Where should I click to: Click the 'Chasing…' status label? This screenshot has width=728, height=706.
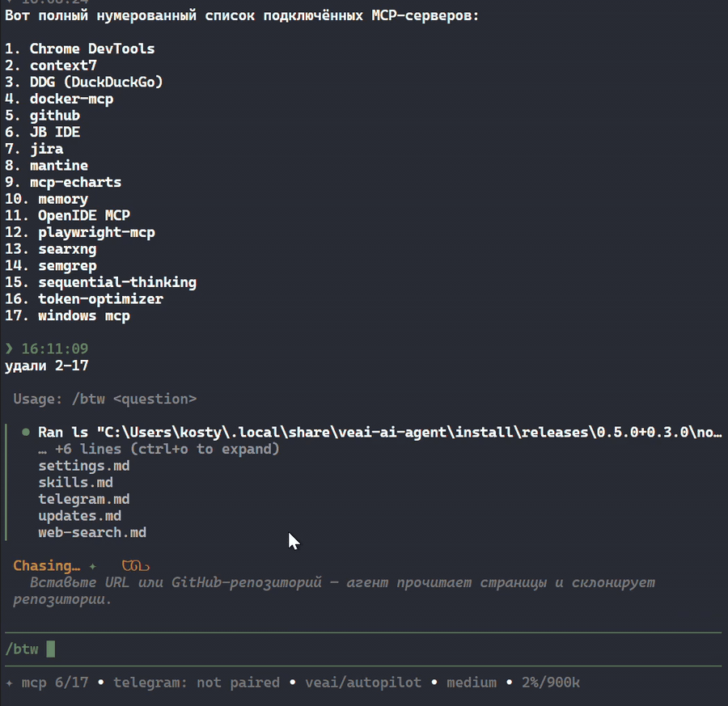[46, 566]
